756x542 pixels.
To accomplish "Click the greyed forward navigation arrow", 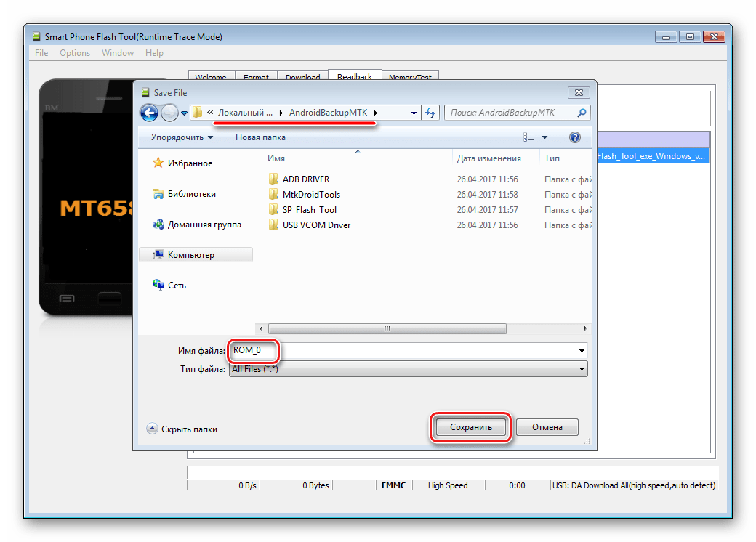I will 169,113.
